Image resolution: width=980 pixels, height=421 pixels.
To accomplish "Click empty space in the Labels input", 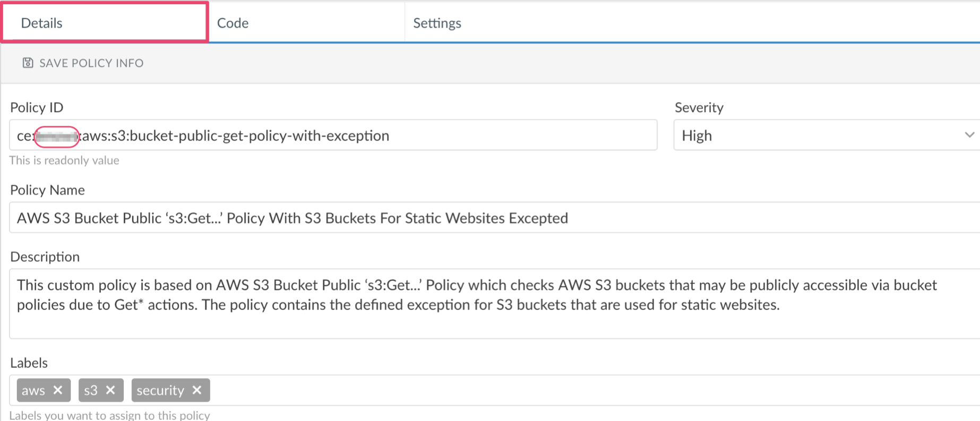I will [x=531, y=390].
